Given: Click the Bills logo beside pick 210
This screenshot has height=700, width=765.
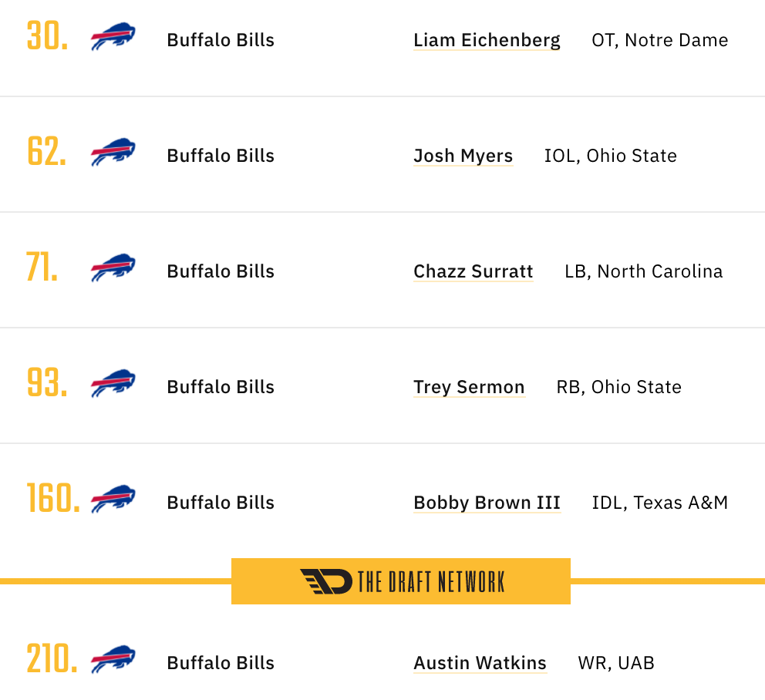Looking at the screenshot, I should pos(113,659).
